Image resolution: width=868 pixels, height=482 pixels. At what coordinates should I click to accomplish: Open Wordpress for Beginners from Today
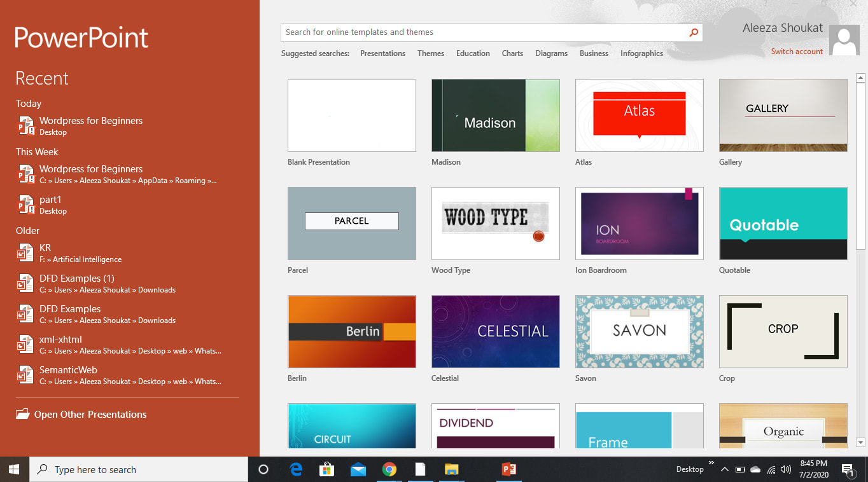[90, 120]
